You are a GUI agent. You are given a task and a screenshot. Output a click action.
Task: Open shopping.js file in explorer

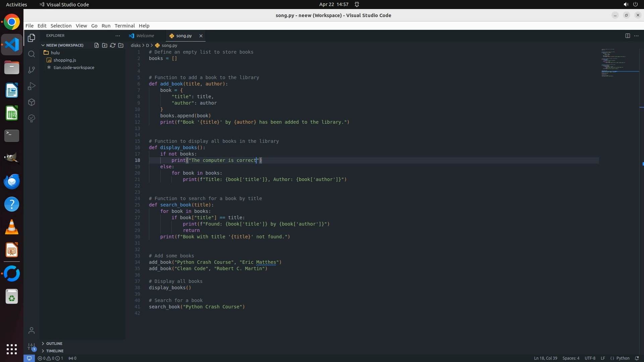[65, 60]
